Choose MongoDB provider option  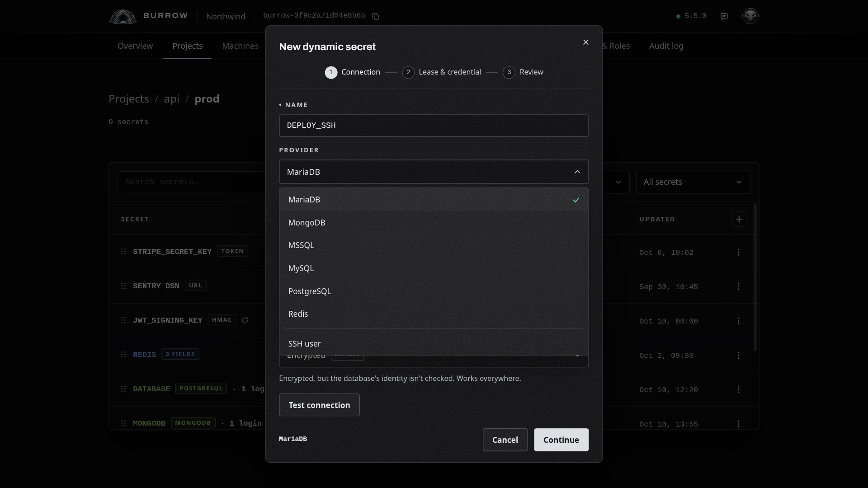click(x=434, y=223)
